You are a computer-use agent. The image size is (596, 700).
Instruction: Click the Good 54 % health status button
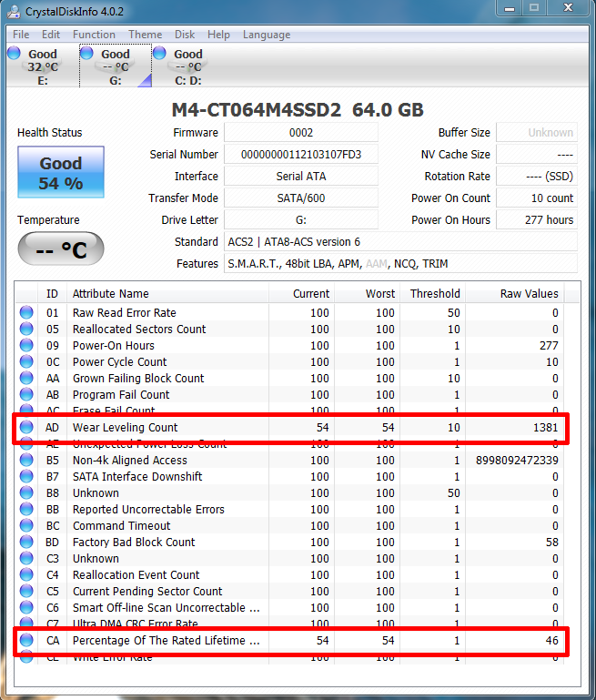tap(61, 172)
